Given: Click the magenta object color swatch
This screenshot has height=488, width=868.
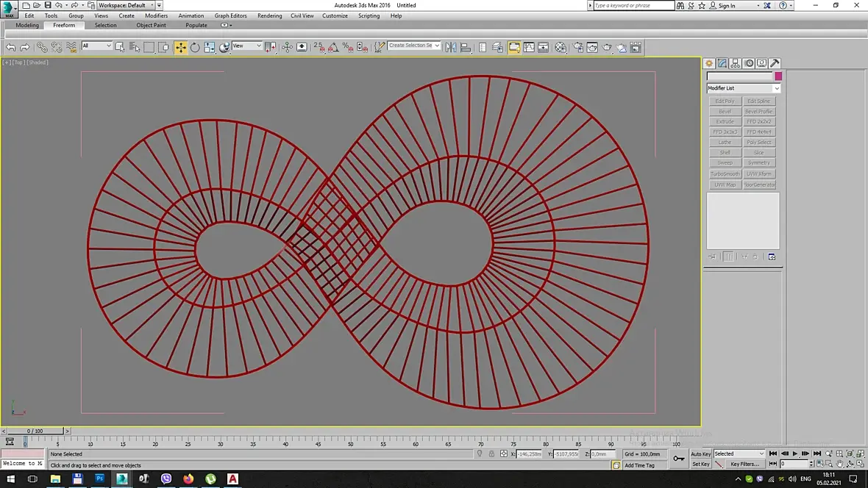Looking at the screenshot, I should (778, 76).
